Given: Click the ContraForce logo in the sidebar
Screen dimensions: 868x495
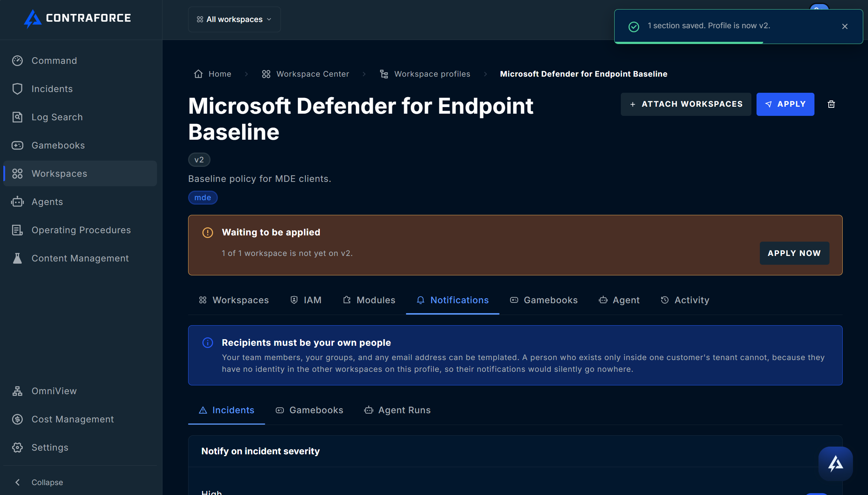Looking at the screenshot, I should (77, 18).
